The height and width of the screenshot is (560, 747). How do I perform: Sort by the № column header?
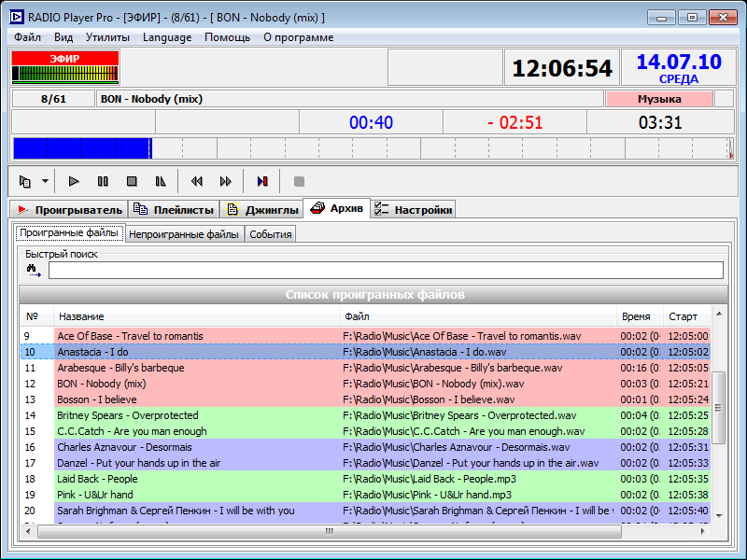pyautogui.click(x=36, y=316)
